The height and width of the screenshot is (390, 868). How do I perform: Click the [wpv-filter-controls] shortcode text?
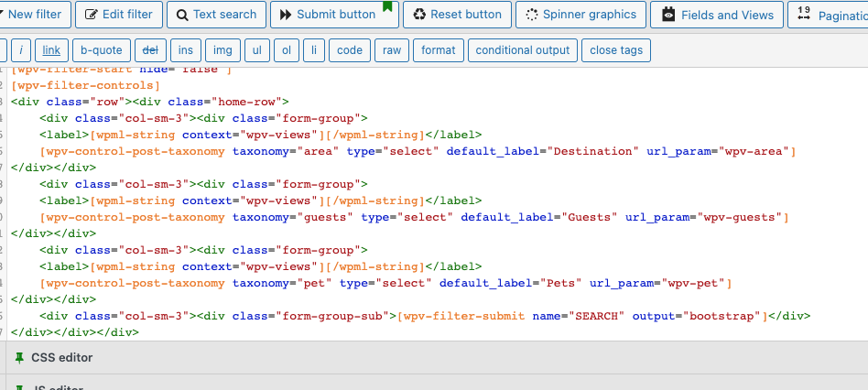coord(85,85)
